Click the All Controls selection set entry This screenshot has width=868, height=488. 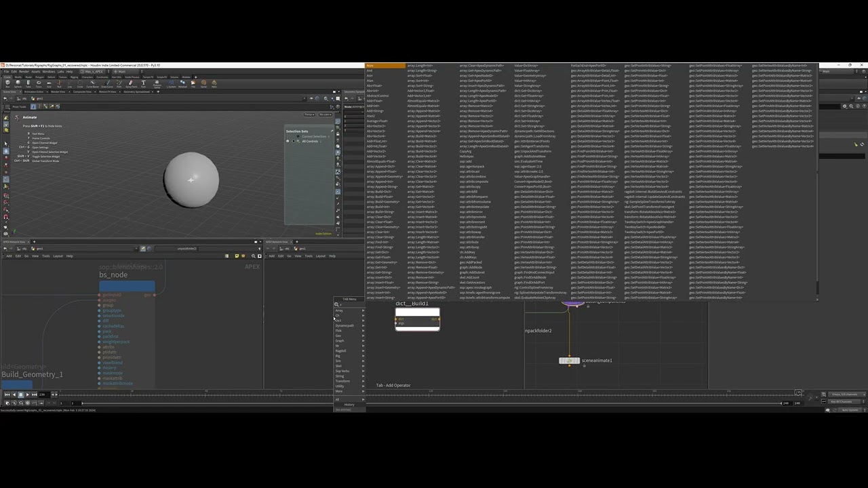pyautogui.click(x=310, y=141)
